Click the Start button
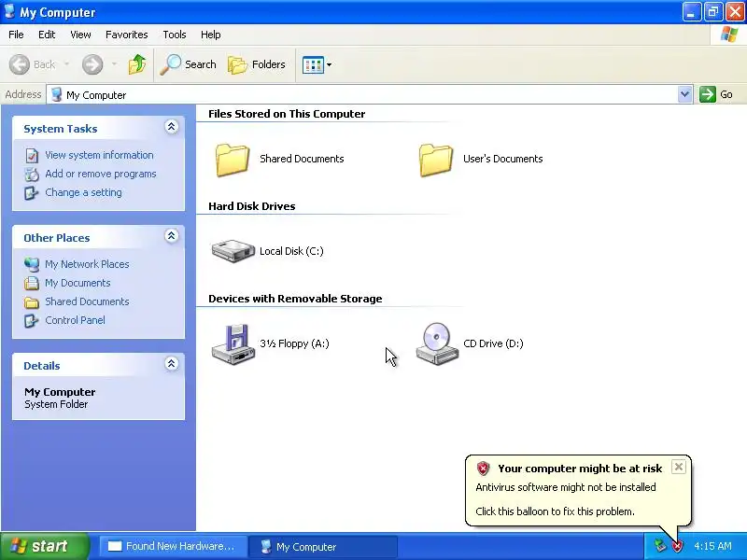Image resolution: width=747 pixels, height=560 pixels. pos(45,546)
